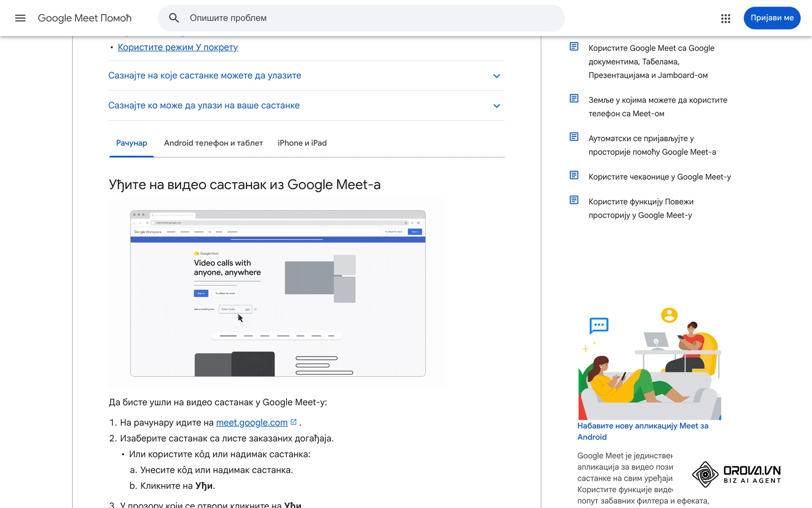Switch to the Android телефон и таблет tab
The height and width of the screenshot is (508, 812).
[213, 143]
